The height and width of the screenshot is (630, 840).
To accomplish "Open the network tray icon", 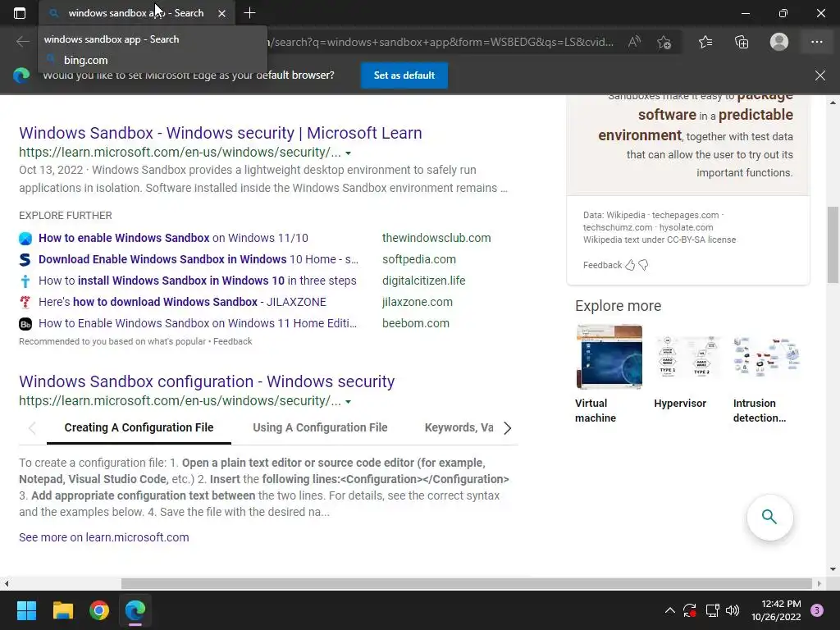I will pos(712,610).
